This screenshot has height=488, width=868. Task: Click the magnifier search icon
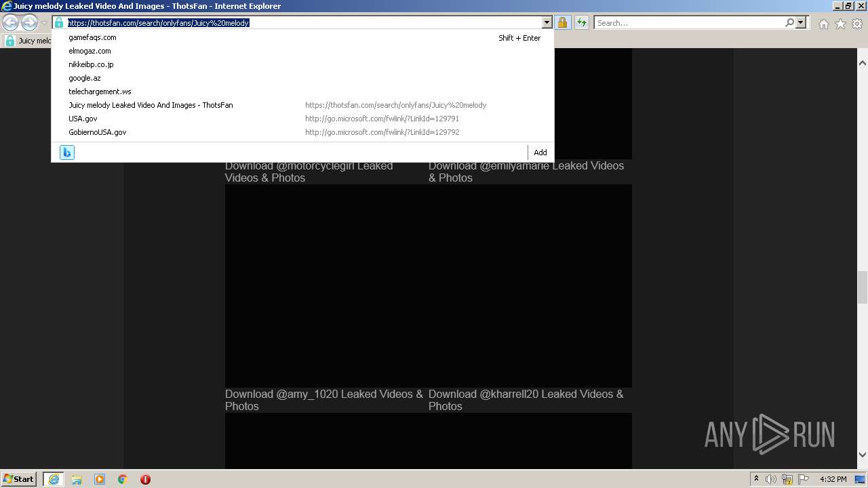pyautogui.click(x=789, y=23)
